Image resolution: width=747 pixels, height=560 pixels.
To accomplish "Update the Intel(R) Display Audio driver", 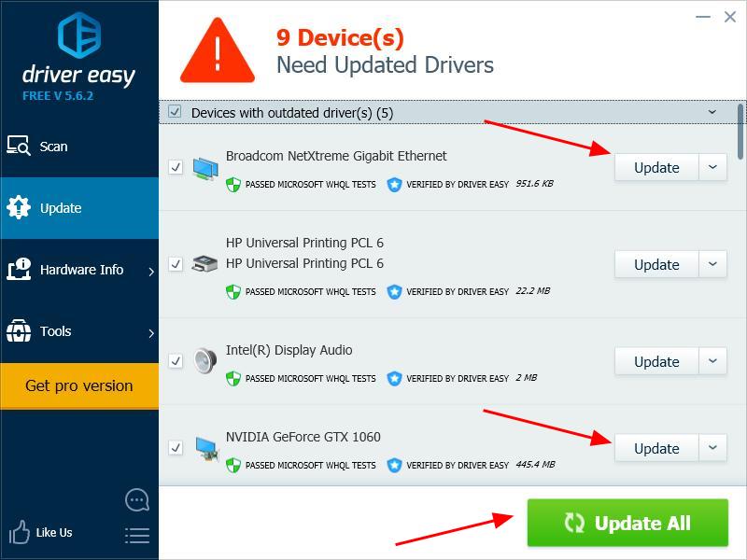I will (x=656, y=361).
